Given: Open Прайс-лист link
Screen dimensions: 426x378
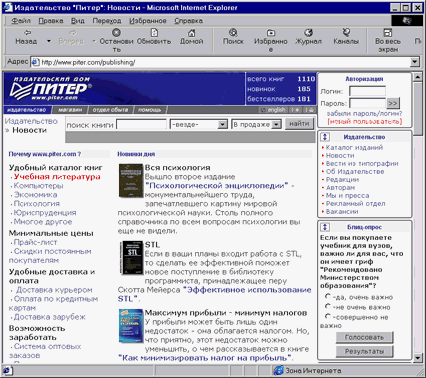Looking at the screenshot, I should click(35, 242).
